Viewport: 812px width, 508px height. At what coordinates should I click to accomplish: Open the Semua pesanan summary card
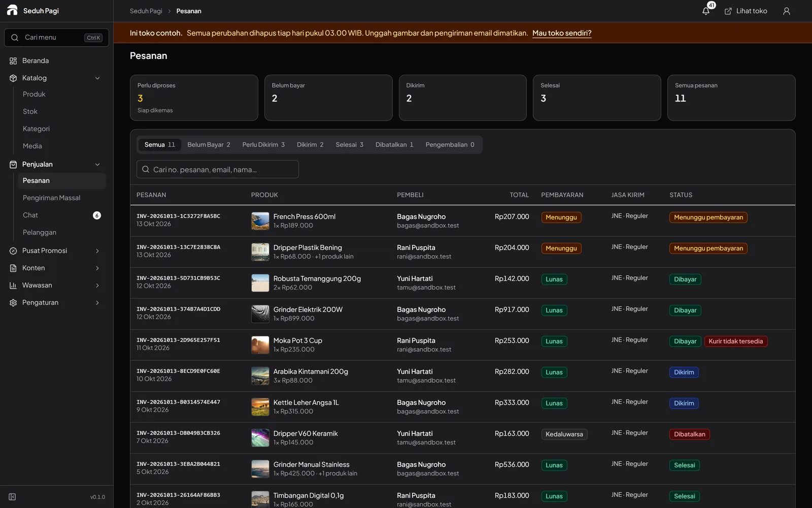(731, 98)
